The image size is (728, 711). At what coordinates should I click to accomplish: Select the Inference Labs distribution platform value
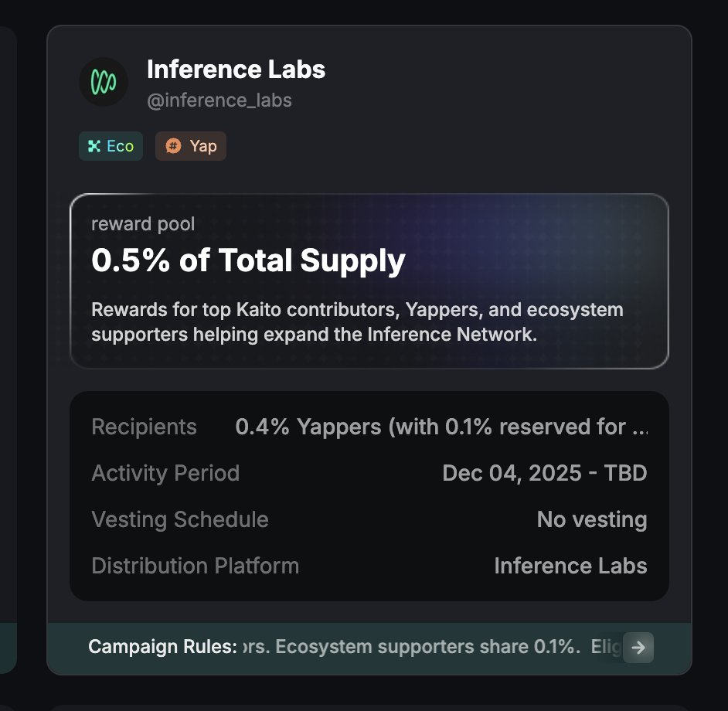[570, 566]
